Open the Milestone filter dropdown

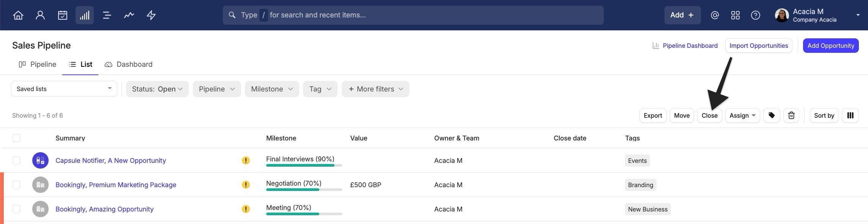(x=272, y=89)
